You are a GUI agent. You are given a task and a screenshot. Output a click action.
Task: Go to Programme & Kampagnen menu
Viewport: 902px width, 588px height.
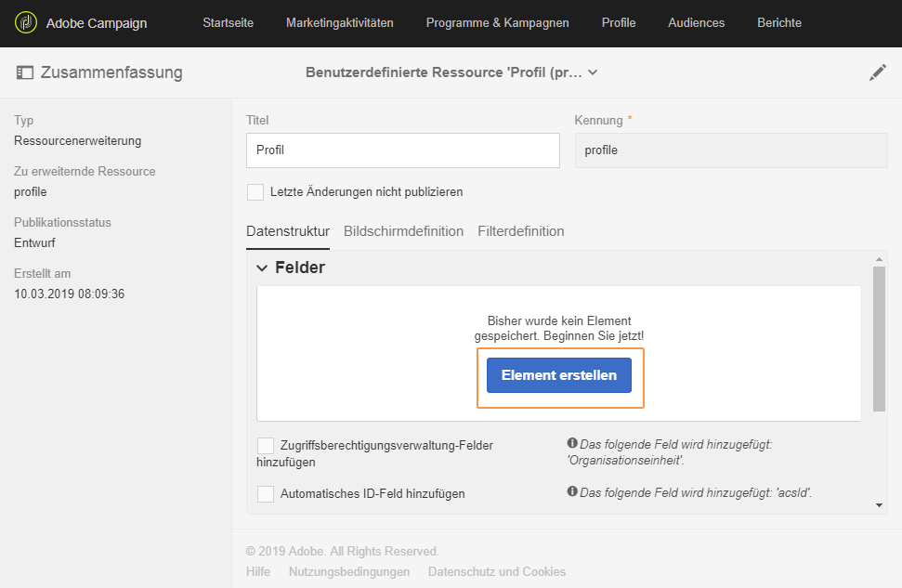coord(497,22)
